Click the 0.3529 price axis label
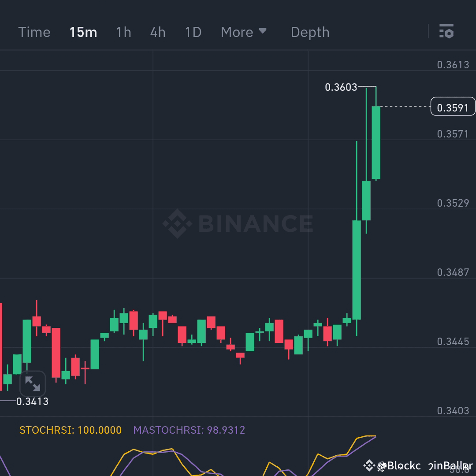 pos(453,203)
